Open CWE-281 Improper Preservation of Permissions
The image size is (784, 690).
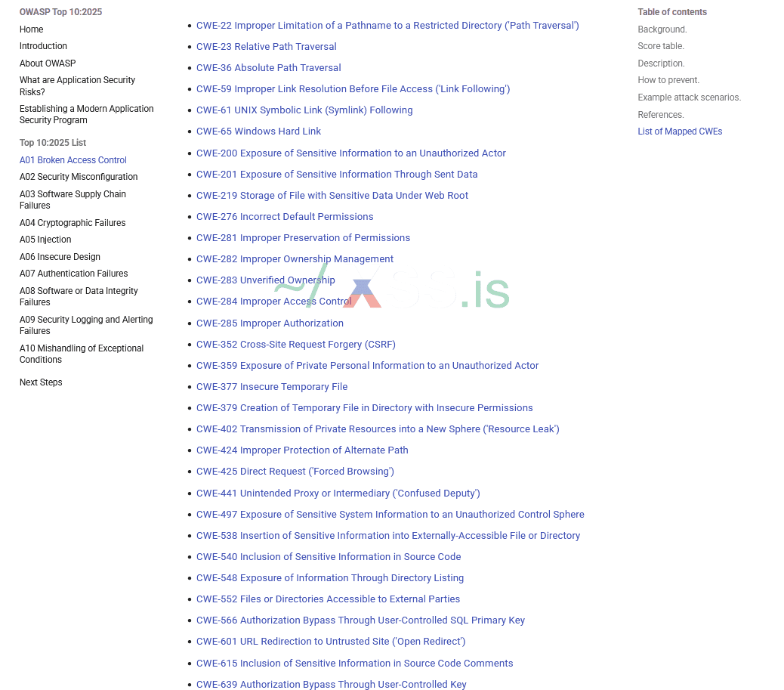point(303,237)
